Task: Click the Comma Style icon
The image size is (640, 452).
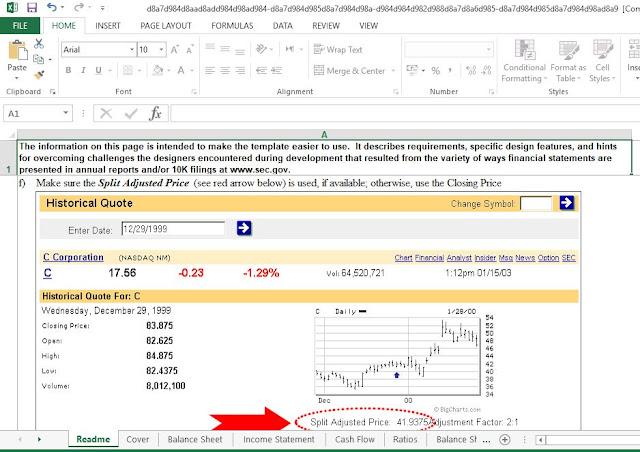Action: (x=450, y=71)
